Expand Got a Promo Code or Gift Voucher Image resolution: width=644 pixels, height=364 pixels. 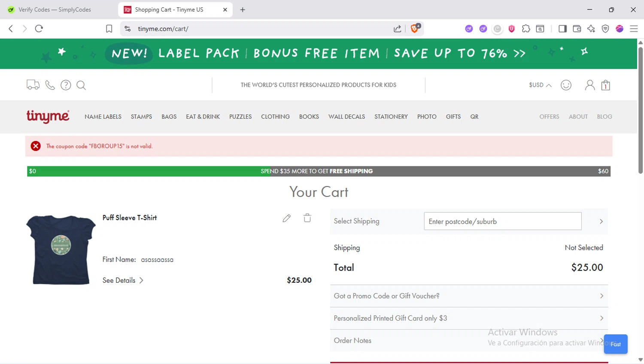(x=469, y=296)
